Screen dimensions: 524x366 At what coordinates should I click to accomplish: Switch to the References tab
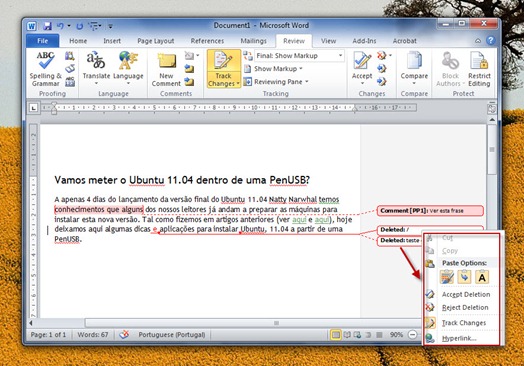tap(207, 41)
